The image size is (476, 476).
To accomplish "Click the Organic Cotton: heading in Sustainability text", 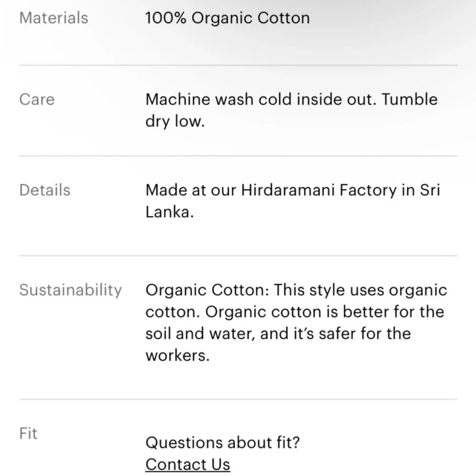I will [207, 290].
